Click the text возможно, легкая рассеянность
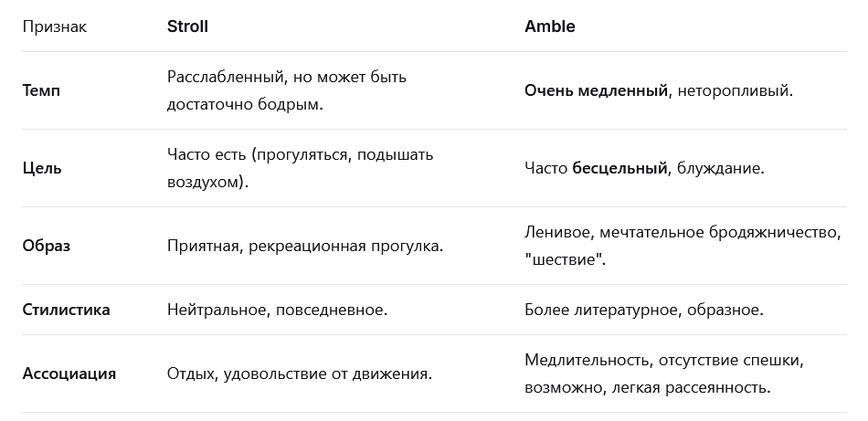The height and width of the screenshot is (421, 868). 648,387
